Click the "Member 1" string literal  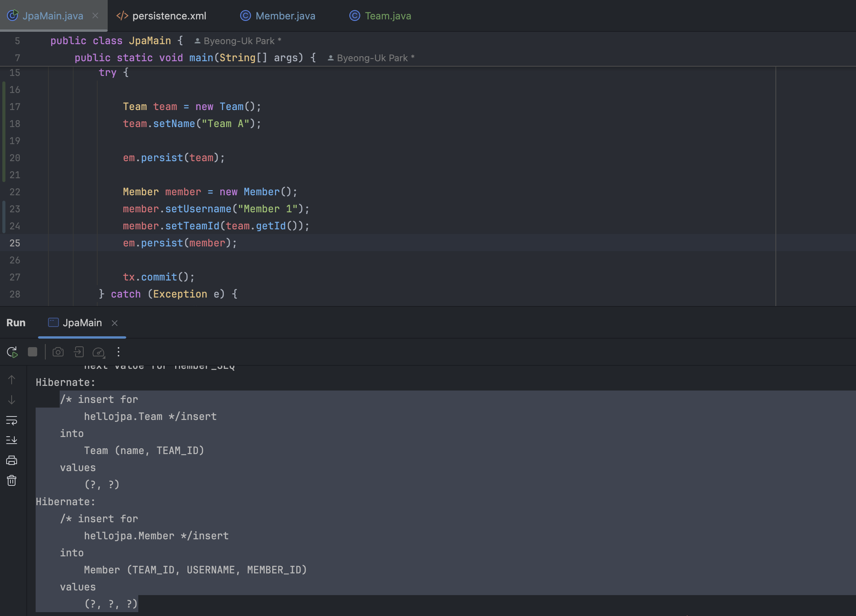pos(268,209)
